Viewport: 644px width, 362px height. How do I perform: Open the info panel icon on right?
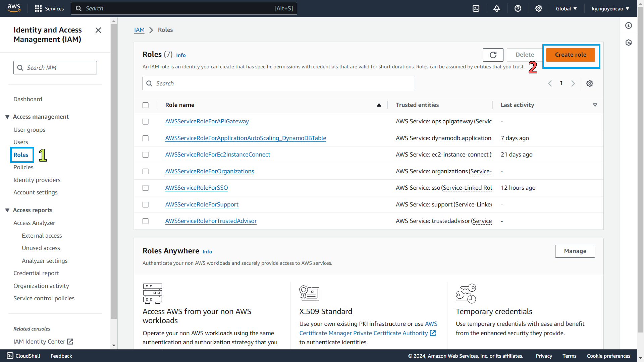pyautogui.click(x=629, y=25)
